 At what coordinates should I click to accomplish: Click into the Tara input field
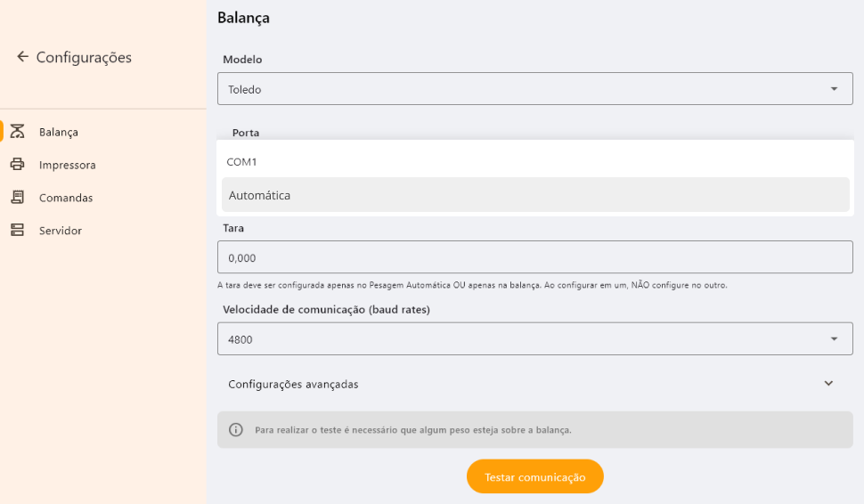[x=534, y=257]
